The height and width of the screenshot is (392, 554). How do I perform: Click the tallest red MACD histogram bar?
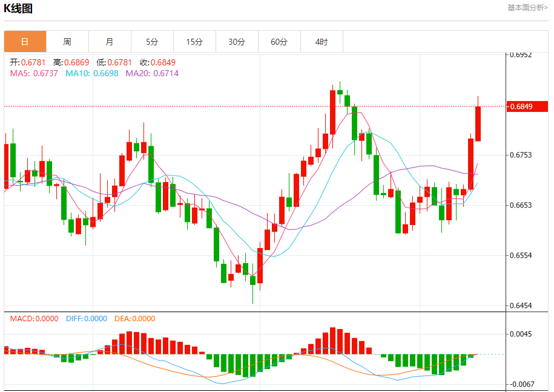[332, 341]
